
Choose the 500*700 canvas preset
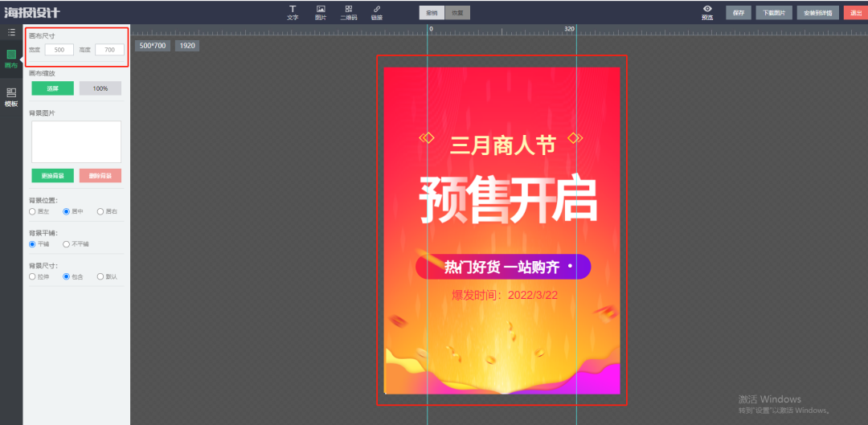point(153,45)
